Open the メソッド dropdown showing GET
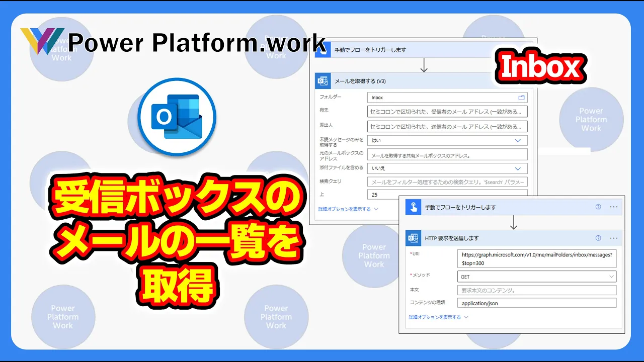The image size is (644, 362). pyautogui.click(x=537, y=277)
